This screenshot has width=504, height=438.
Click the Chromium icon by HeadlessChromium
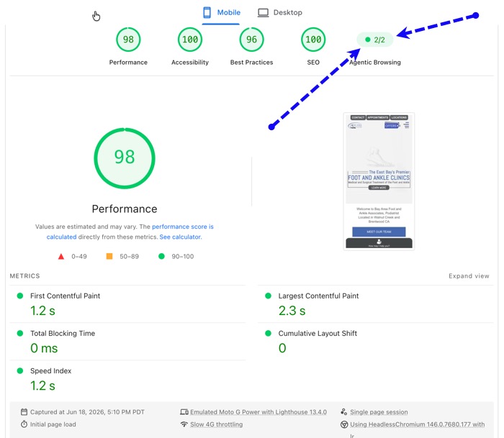point(344,424)
